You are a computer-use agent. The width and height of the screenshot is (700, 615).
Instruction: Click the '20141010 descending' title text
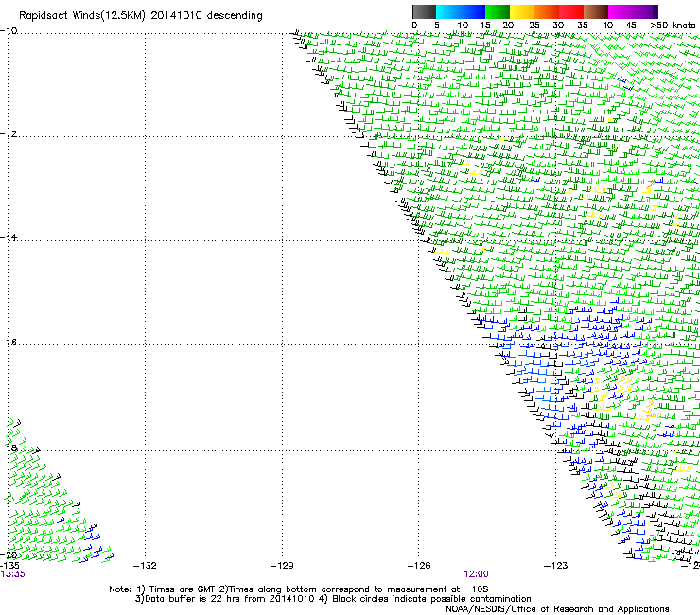tap(207, 16)
